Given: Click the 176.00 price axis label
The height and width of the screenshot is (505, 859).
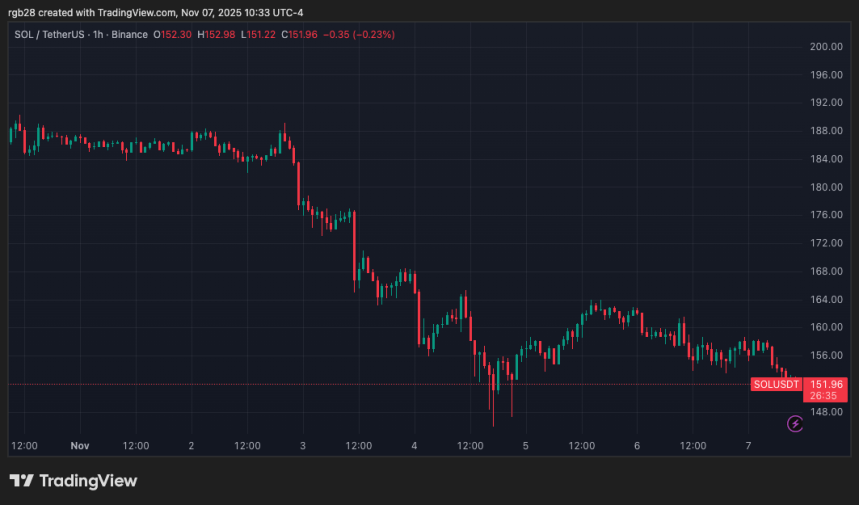Looking at the screenshot, I should click(826, 215).
